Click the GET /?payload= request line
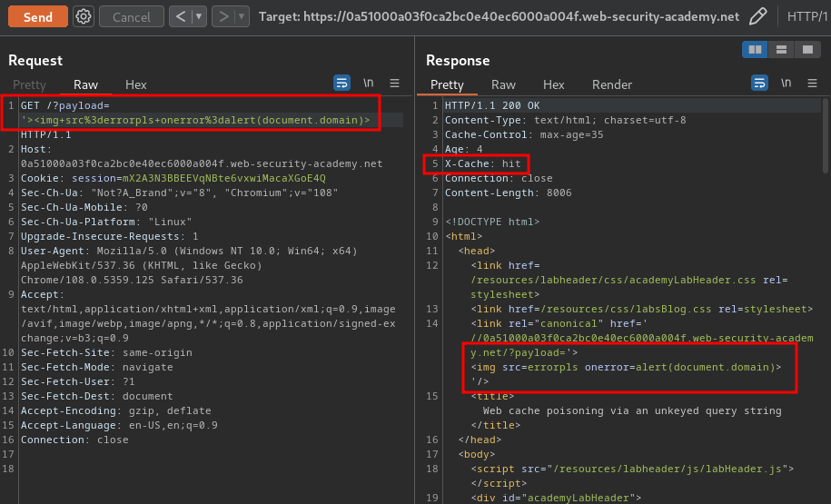 pyautogui.click(x=65, y=105)
